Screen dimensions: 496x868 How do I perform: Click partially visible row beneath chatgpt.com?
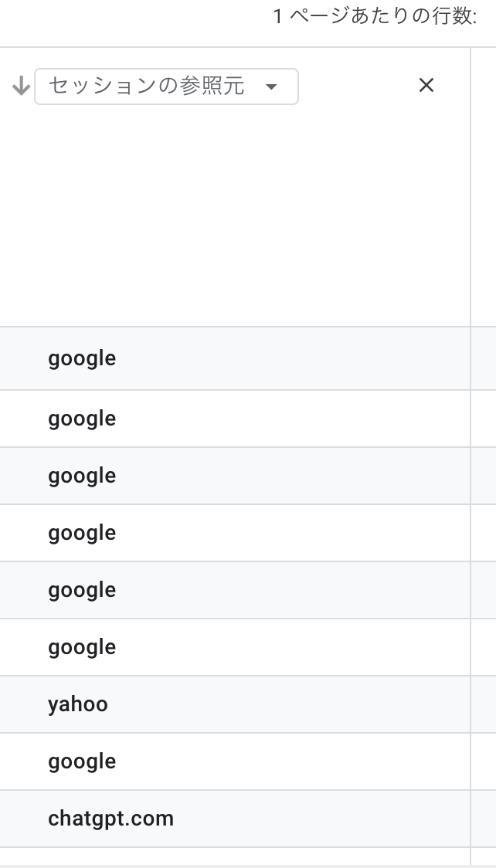(x=235, y=856)
